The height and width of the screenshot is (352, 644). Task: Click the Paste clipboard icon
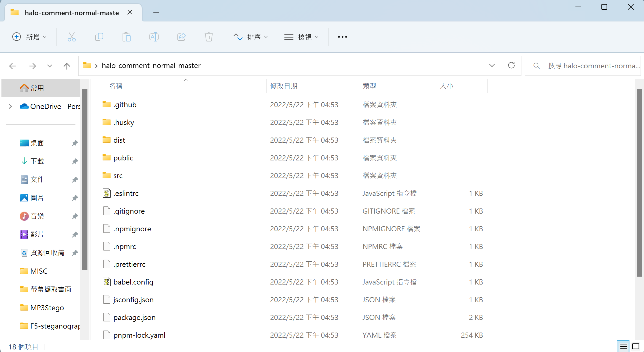point(126,37)
